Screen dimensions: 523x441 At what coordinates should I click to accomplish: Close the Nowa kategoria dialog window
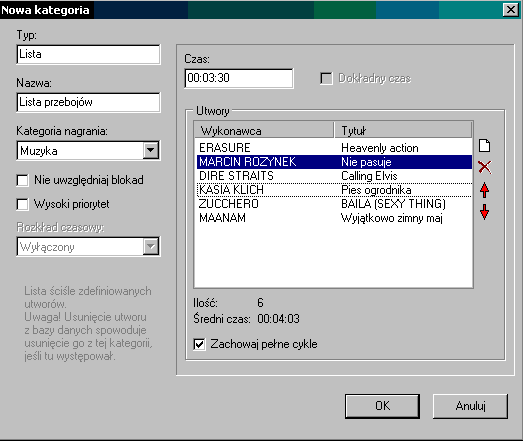click(511, 10)
